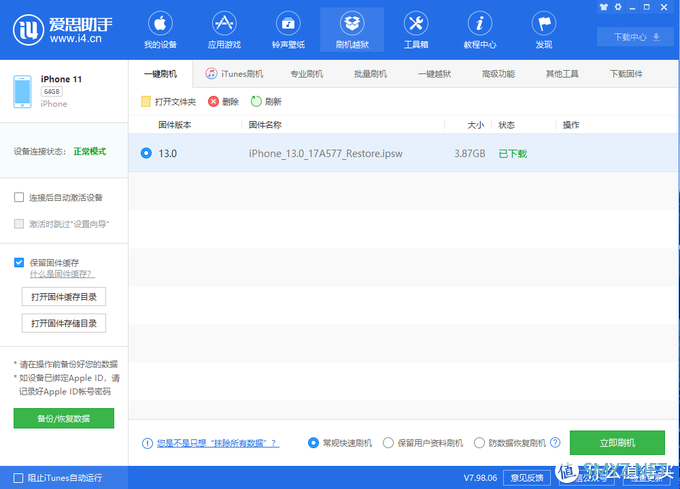Open the skin shirt icon in title bar
Viewport: 680px width, 489px height.
pyautogui.click(x=603, y=7)
